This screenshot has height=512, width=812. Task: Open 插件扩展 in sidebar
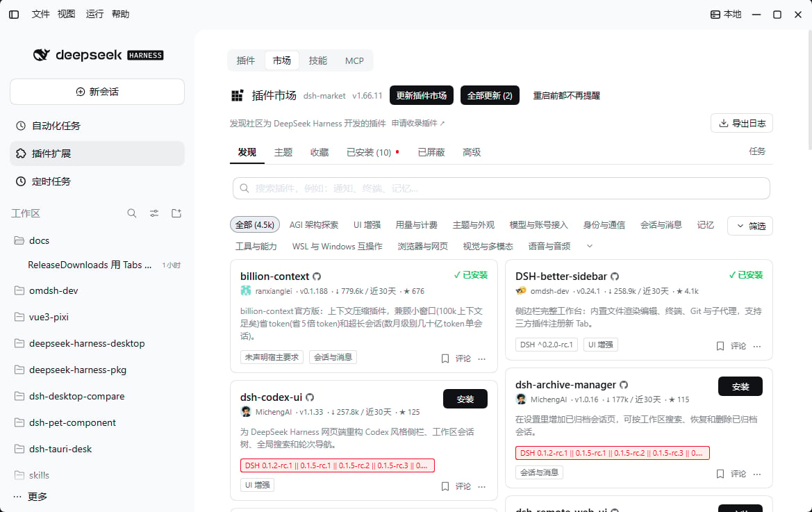pyautogui.click(x=97, y=154)
